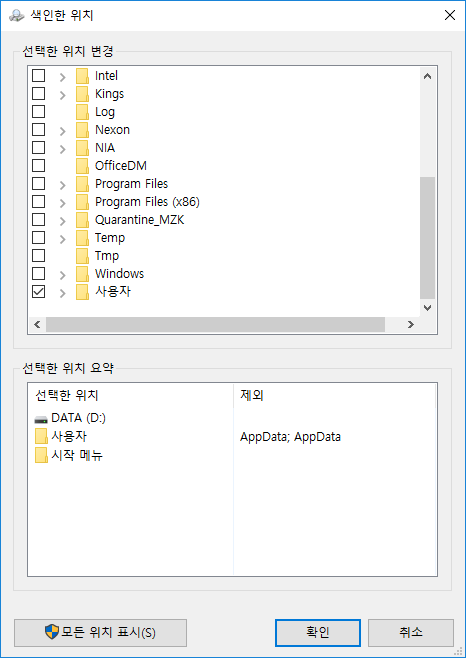466x658 pixels.
Task: Select the DATA (D:) entry text
Action: coord(79,418)
